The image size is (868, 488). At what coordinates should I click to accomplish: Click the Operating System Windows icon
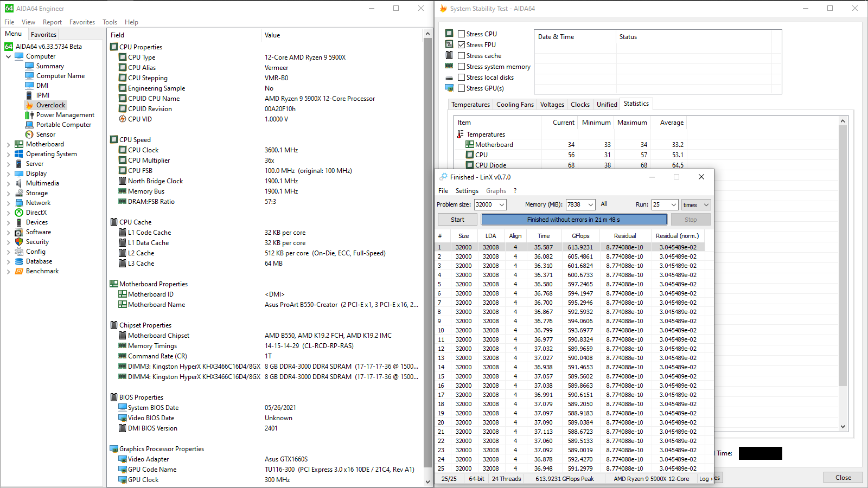19,154
